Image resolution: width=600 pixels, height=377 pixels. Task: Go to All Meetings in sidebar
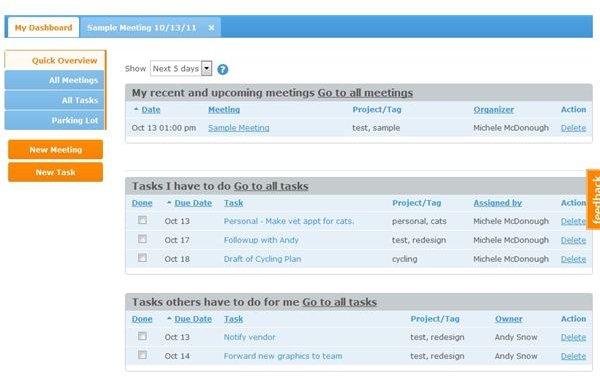pyautogui.click(x=55, y=80)
